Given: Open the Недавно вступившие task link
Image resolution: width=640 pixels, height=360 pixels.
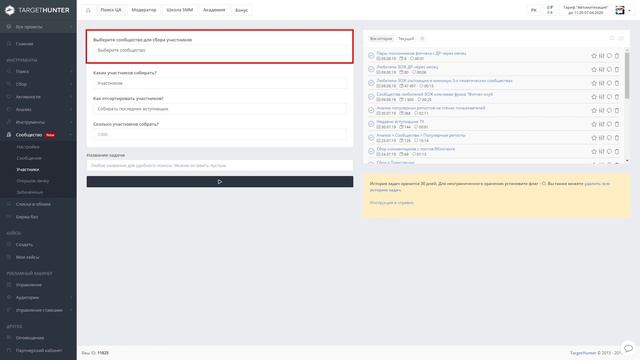Looking at the screenshot, I should (x=400, y=122).
